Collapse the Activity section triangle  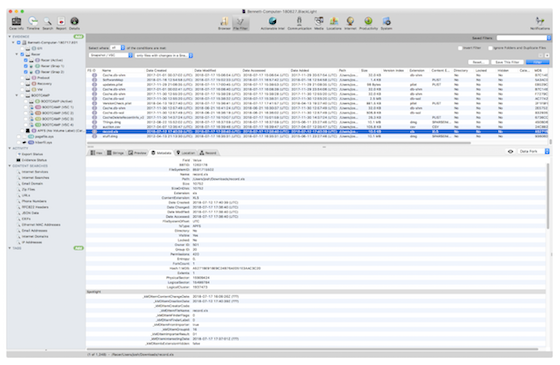click(x=10, y=148)
